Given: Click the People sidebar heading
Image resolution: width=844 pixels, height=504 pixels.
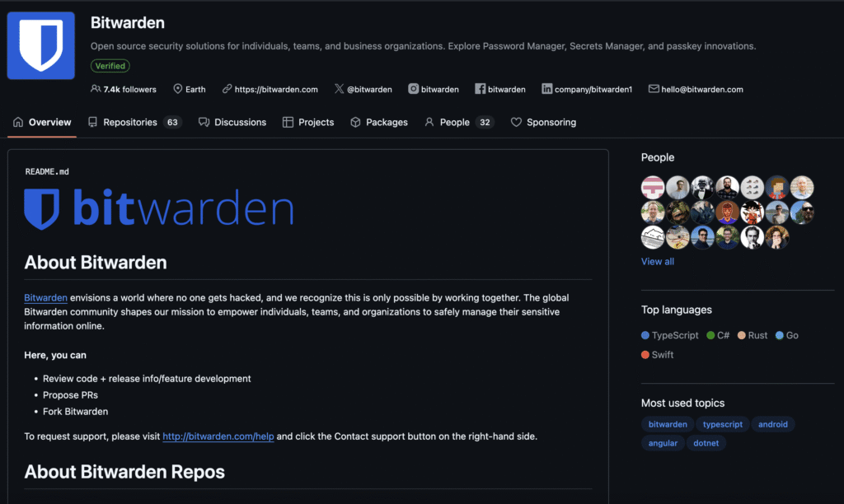Looking at the screenshot, I should click(657, 157).
